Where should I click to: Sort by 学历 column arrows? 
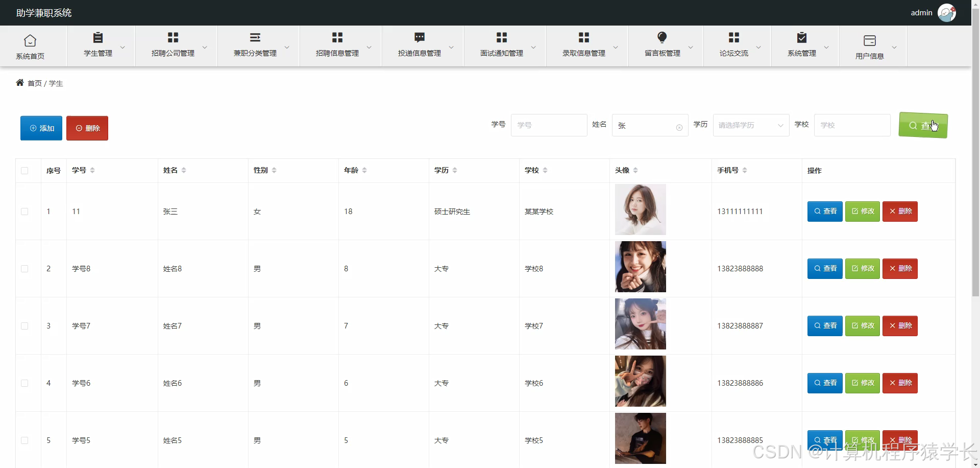point(455,170)
